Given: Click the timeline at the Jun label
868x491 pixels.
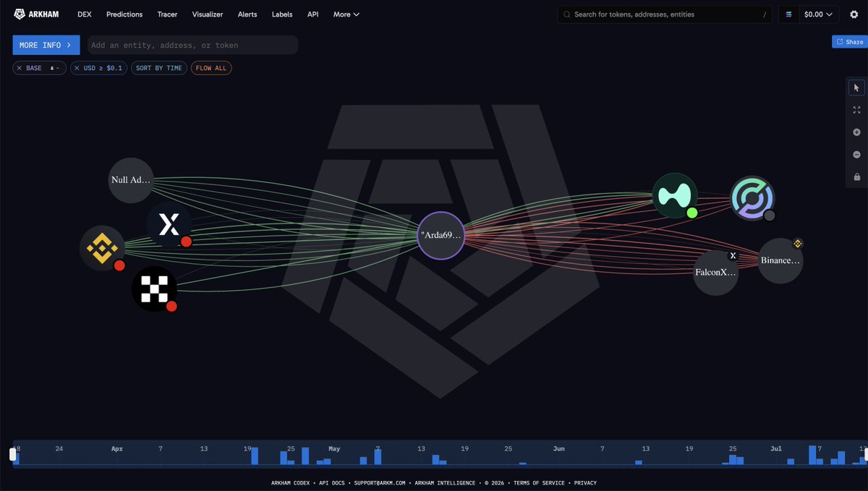Looking at the screenshot, I should [558, 449].
